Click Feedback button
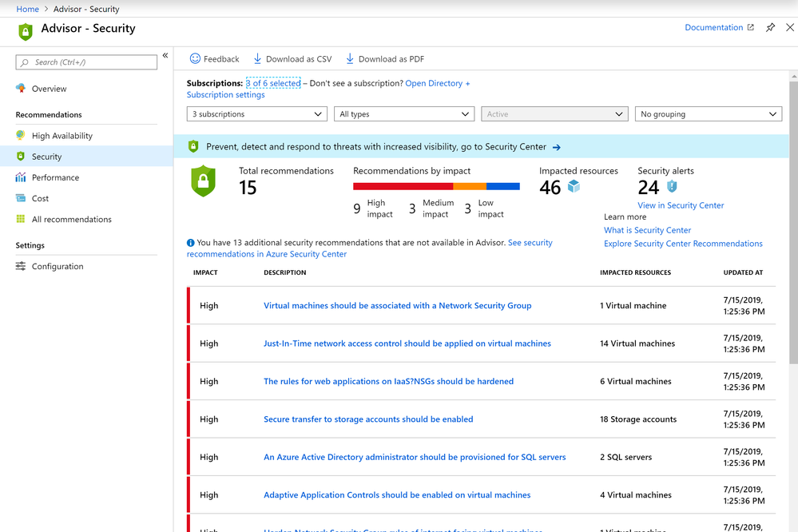 click(214, 58)
